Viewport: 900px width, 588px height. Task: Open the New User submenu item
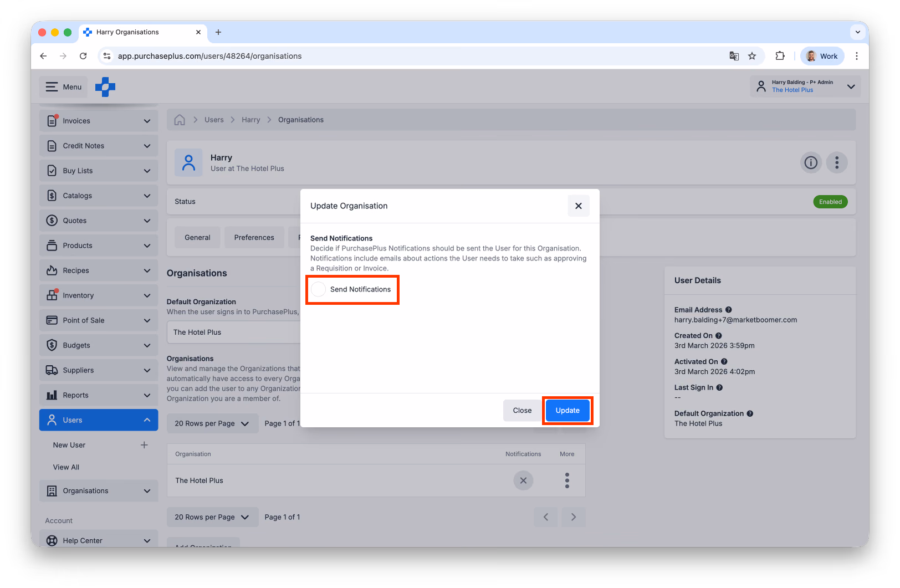[69, 445]
